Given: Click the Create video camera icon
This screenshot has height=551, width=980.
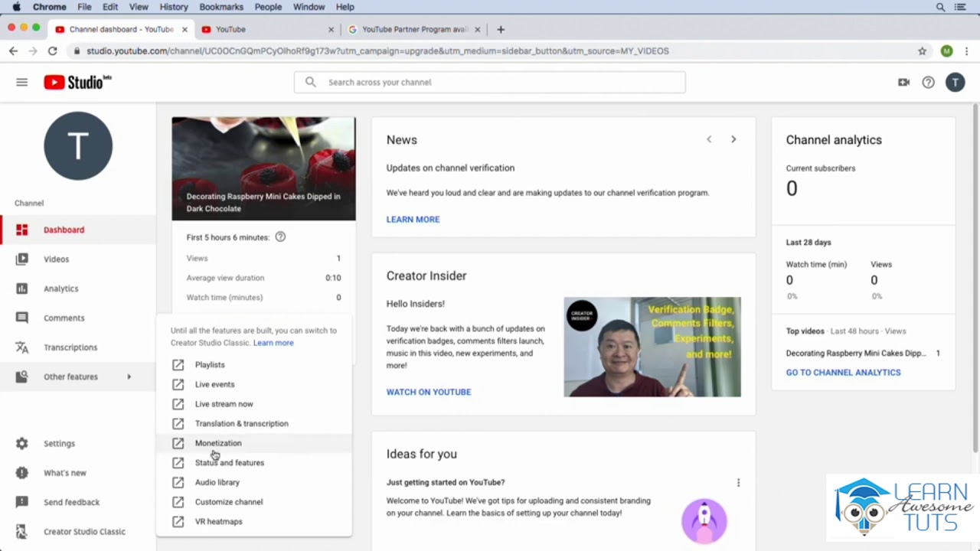Looking at the screenshot, I should coord(903,82).
